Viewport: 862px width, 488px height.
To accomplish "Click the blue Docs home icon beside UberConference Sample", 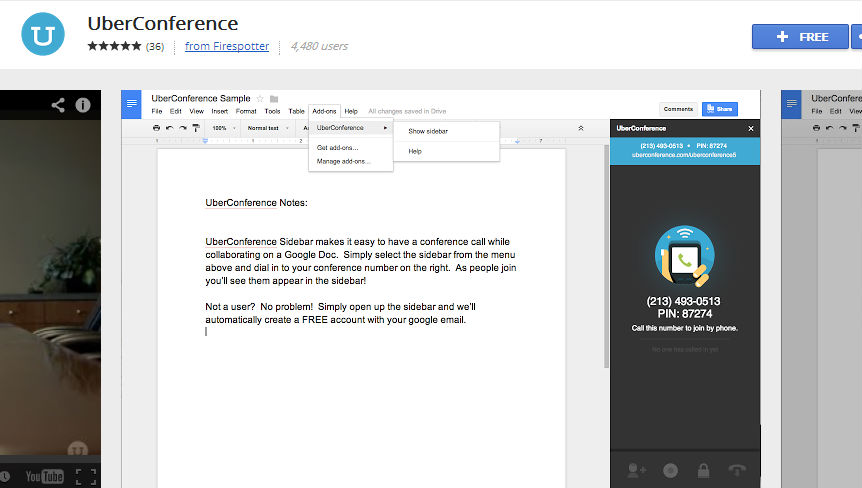I will click(131, 104).
